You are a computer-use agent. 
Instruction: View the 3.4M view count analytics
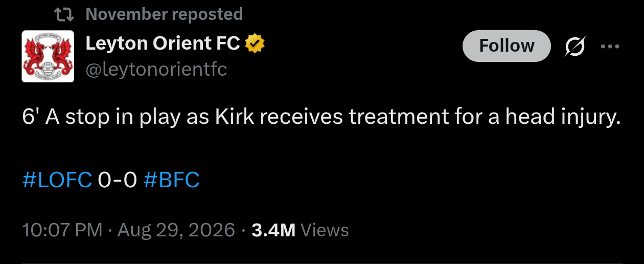[274, 230]
